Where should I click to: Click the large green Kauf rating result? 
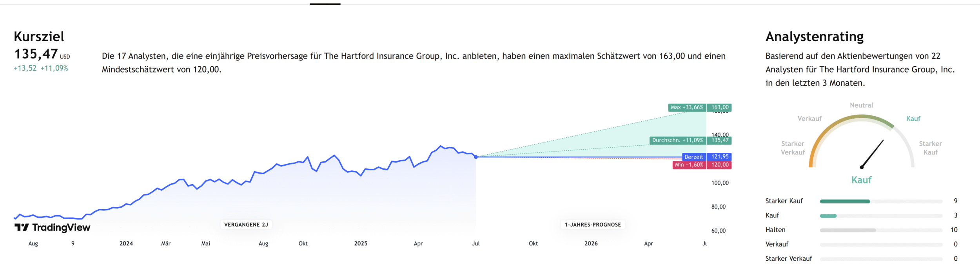point(861,180)
